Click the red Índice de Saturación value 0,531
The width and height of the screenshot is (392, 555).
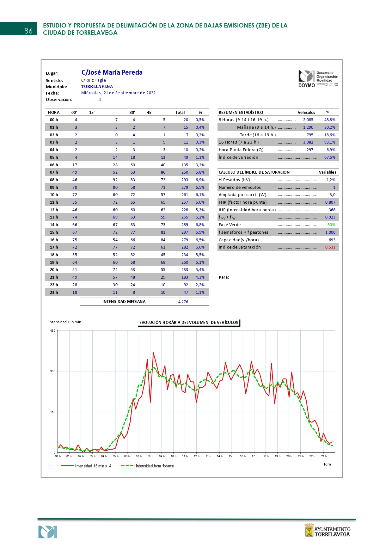[330, 247]
